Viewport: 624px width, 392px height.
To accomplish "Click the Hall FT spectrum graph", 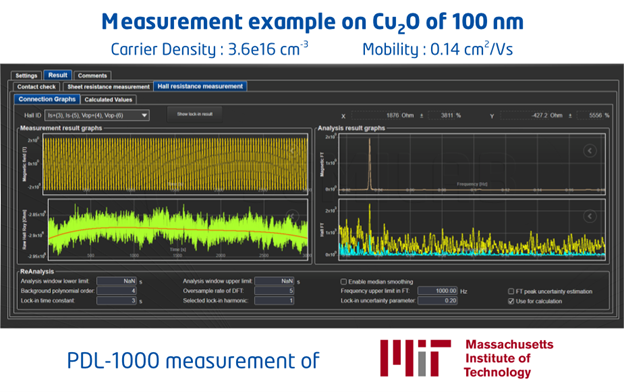I will 472,230.
